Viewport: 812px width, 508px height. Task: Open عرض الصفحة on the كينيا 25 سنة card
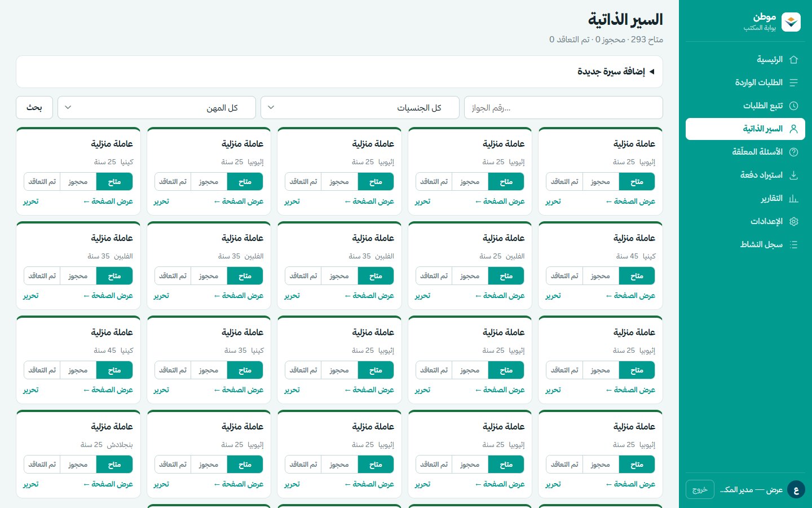108,202
